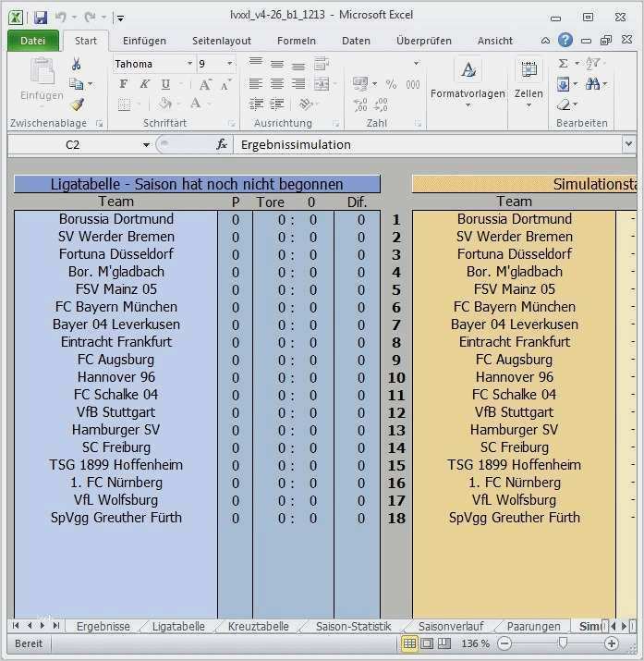Screen dimensions: 644x661
Task: Open the Excel Help question mark
Action: (x=565, y=41)
